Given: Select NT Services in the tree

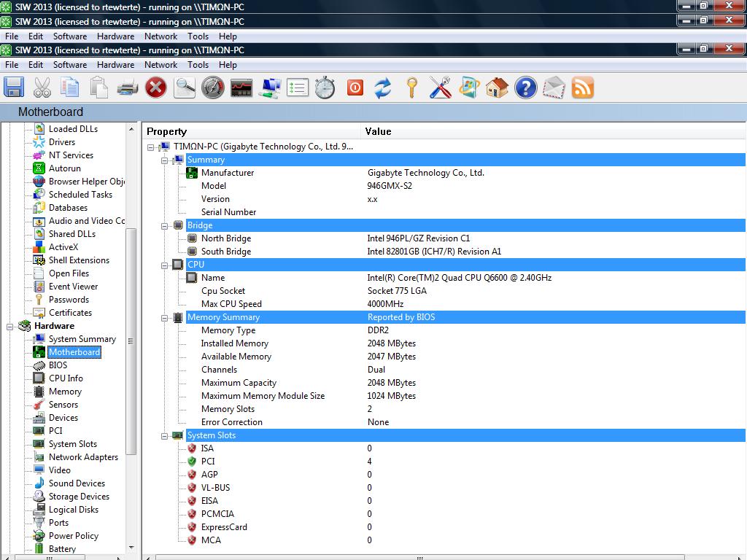Looking at the screenshot, I should pos(71,155).
